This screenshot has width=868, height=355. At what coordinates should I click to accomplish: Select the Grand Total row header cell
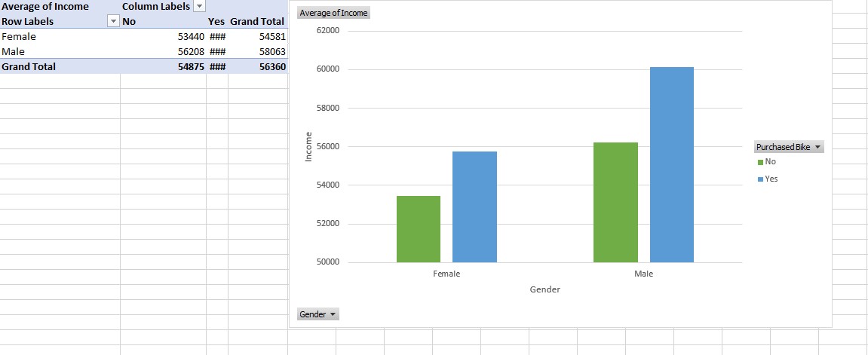click(x=60, y=66)
